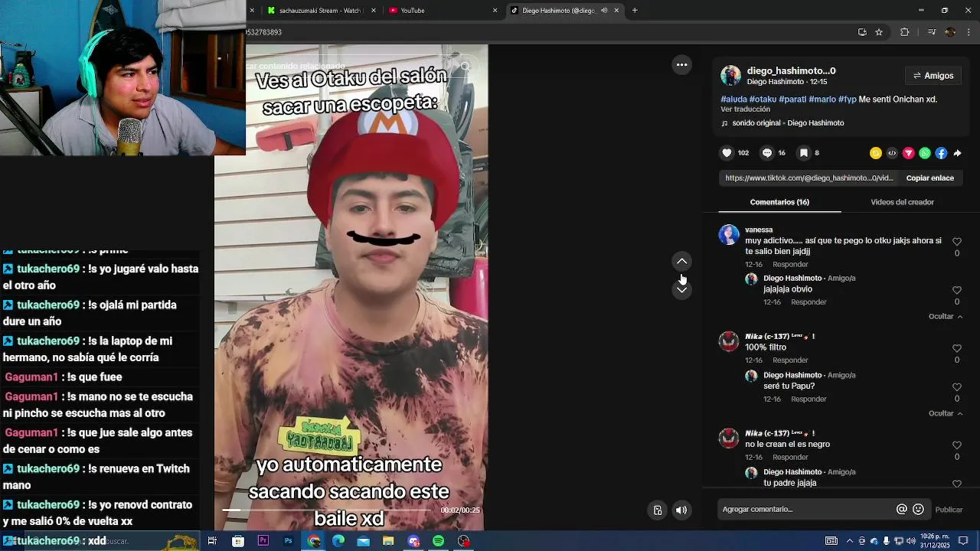Reply to the '100% filtro' comment
This screenshot has width=980, height=551.
click(790, 360)
